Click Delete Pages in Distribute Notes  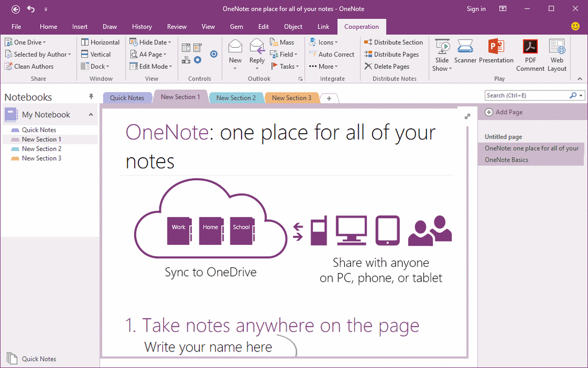coord(386,66)
